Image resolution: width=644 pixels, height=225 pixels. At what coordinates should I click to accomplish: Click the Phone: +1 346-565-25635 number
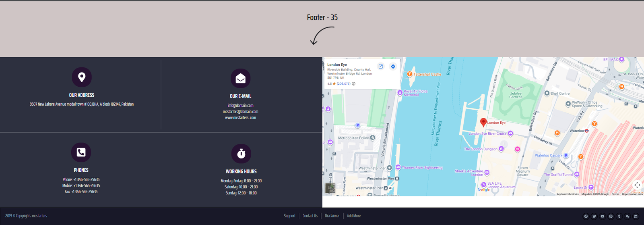[x=81, y=179]
